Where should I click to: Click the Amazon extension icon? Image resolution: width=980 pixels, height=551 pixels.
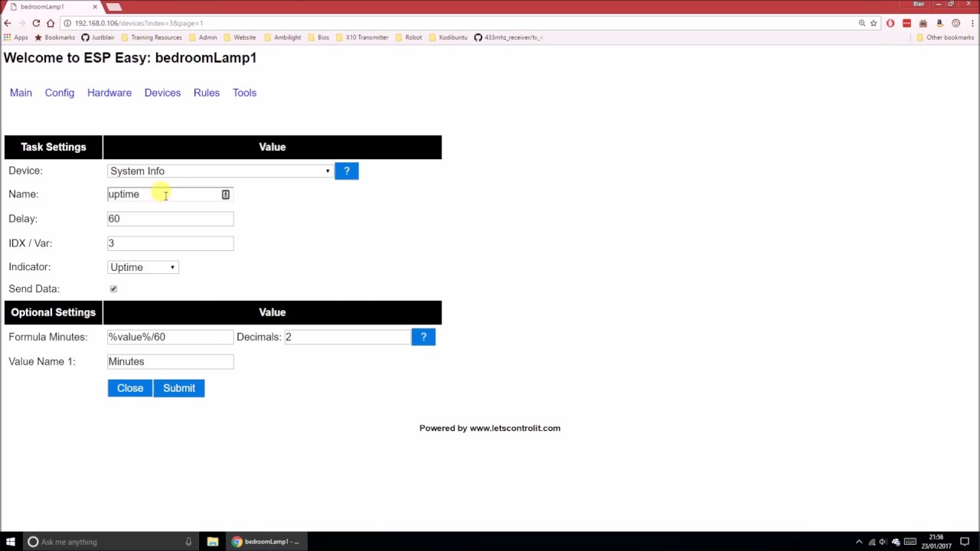click(939, 23)
